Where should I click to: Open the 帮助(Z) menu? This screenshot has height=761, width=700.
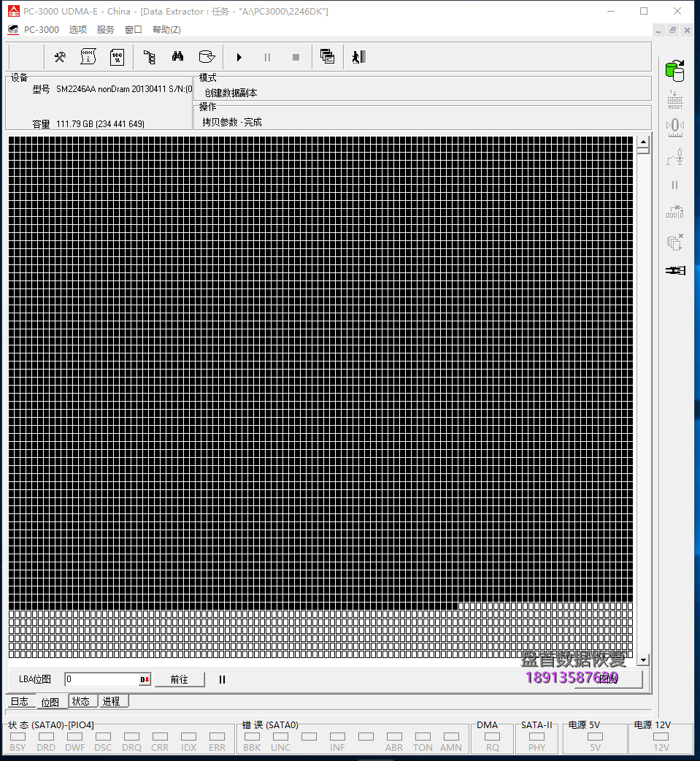tap(166, 30)
